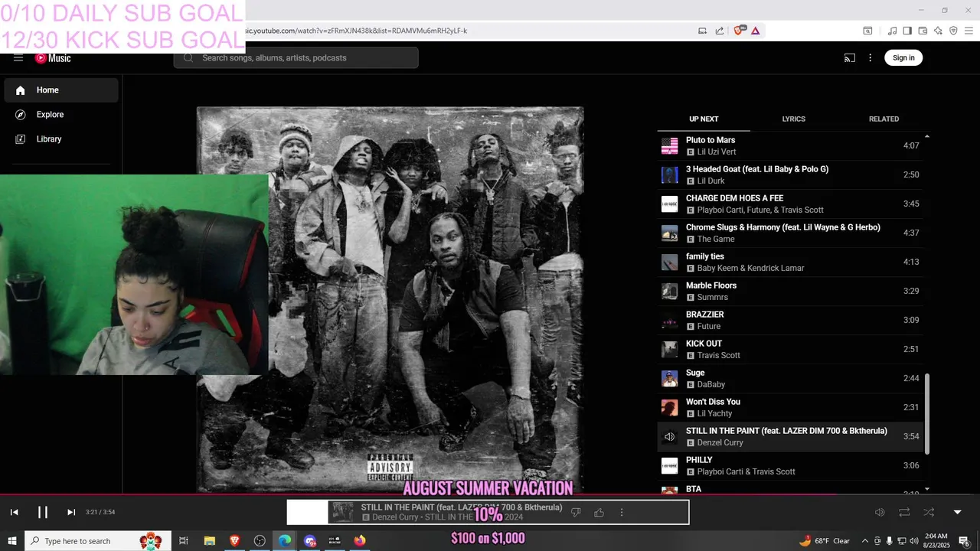Open Library in the sidebar
The height and width of the screenshot is (551, 980).
[x=61, y=139]
